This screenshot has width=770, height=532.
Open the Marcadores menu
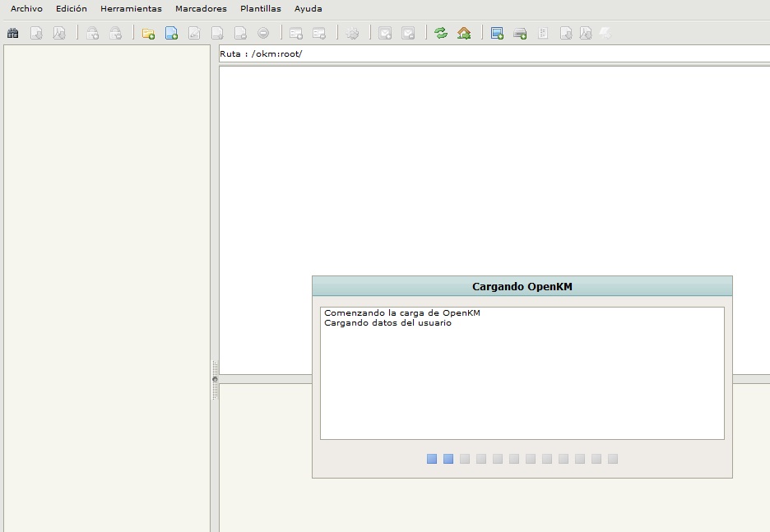[x=201, y=9]
